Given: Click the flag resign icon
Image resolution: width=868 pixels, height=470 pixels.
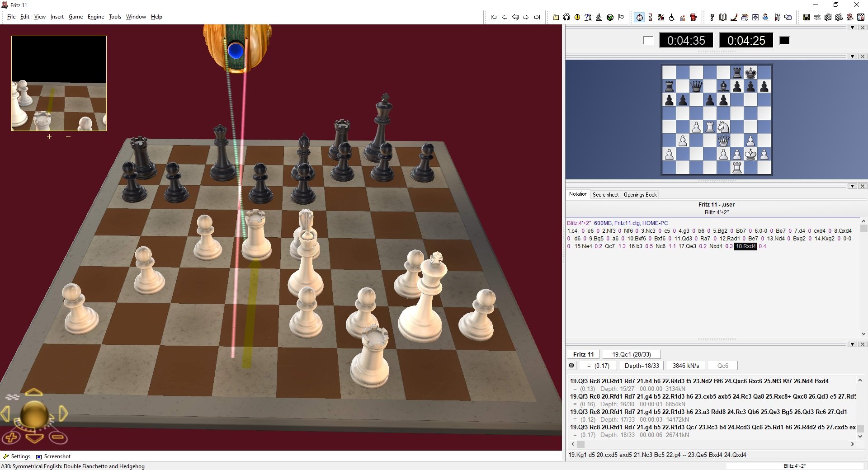Looking at the screenshot, I should (621, 17).
